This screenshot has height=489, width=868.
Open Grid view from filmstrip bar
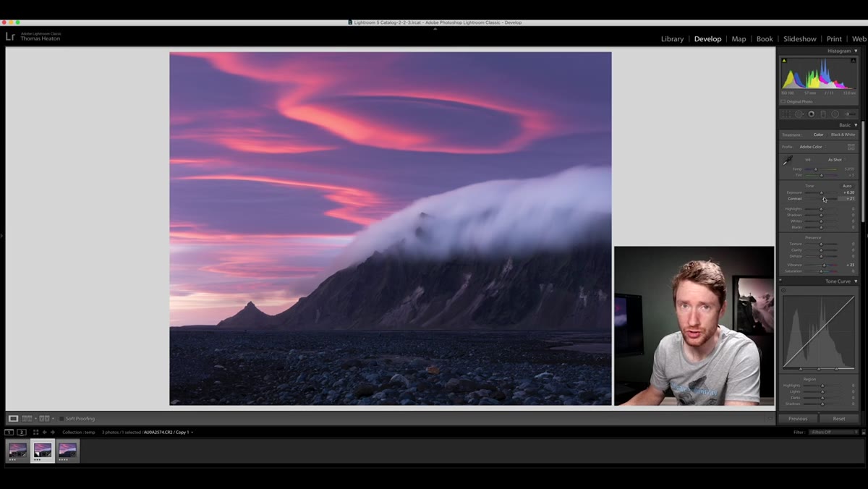35,432
